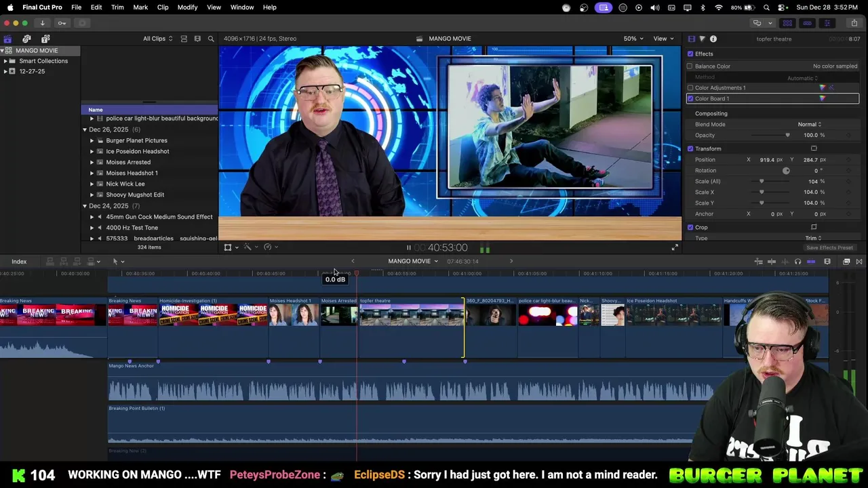The image size is (868, 488).
Task: Adjust the Scale (All) slider
Action: coord(770,182)
